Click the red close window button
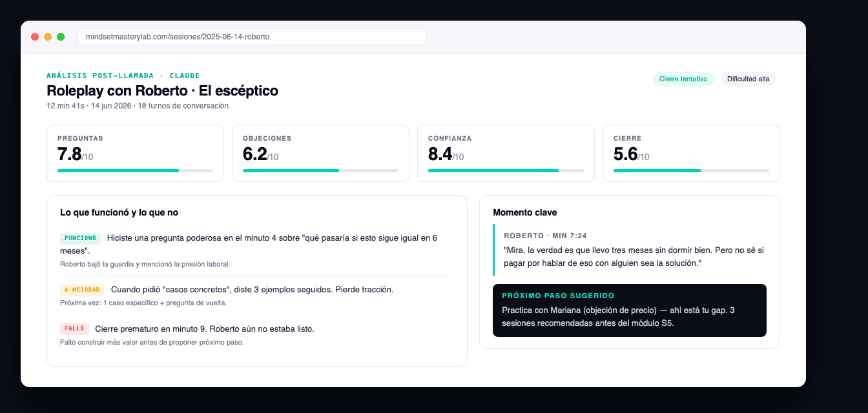Viewport: 868px width, 413px height. coord(35,37)
